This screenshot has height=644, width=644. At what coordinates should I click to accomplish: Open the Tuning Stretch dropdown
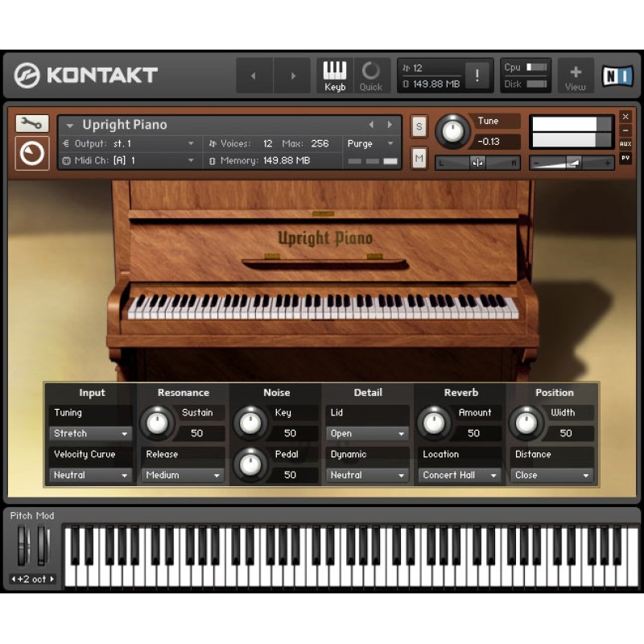[91, 433]
